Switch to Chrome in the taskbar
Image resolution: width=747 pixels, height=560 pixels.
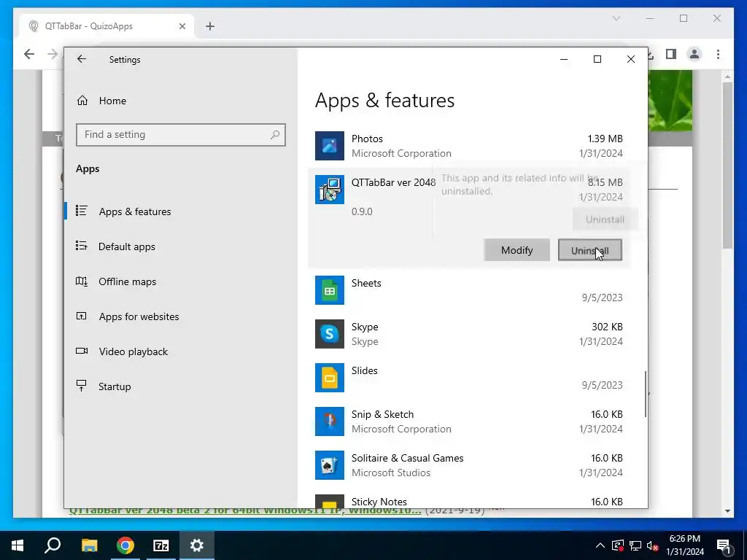pyautogui.click(x=125, y=545)
